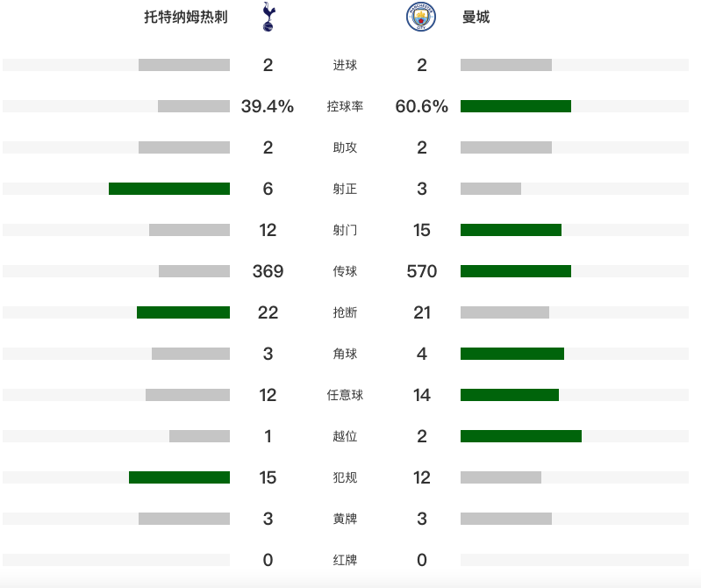Click the Manchester City club crest icon
Viewport: 701px width, 588px height.
click(421, 17)
